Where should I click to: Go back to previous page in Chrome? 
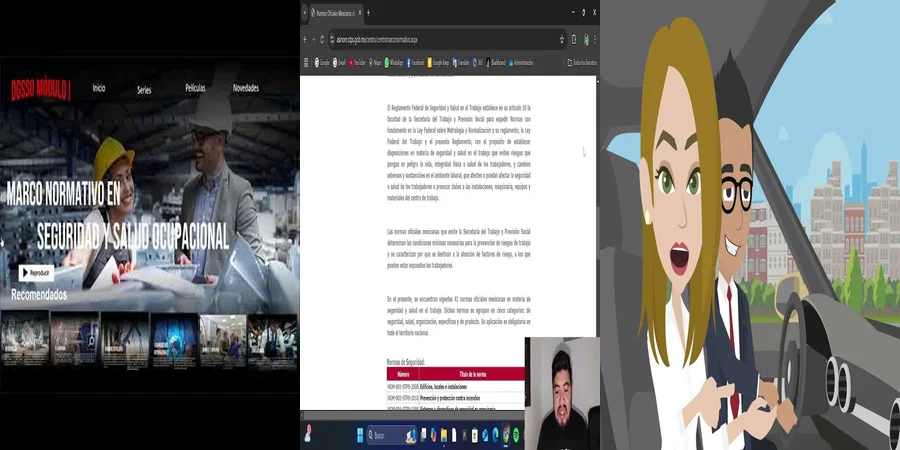[305, 40]
